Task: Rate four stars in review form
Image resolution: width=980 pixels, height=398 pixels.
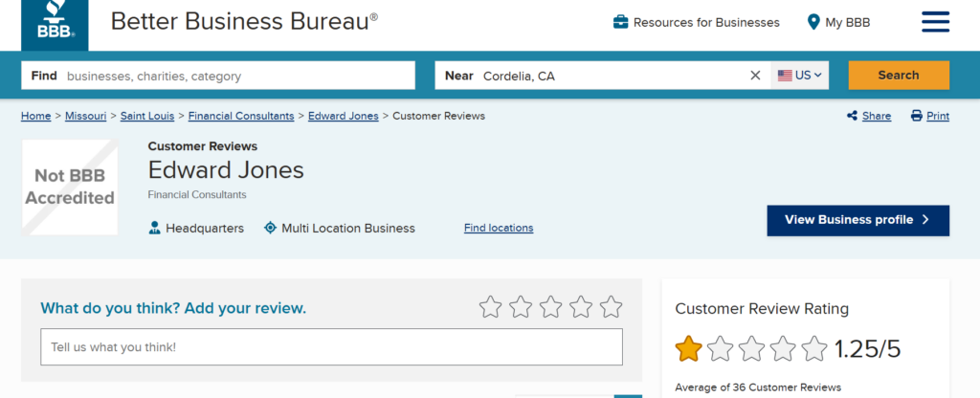Action: point(581,307)
